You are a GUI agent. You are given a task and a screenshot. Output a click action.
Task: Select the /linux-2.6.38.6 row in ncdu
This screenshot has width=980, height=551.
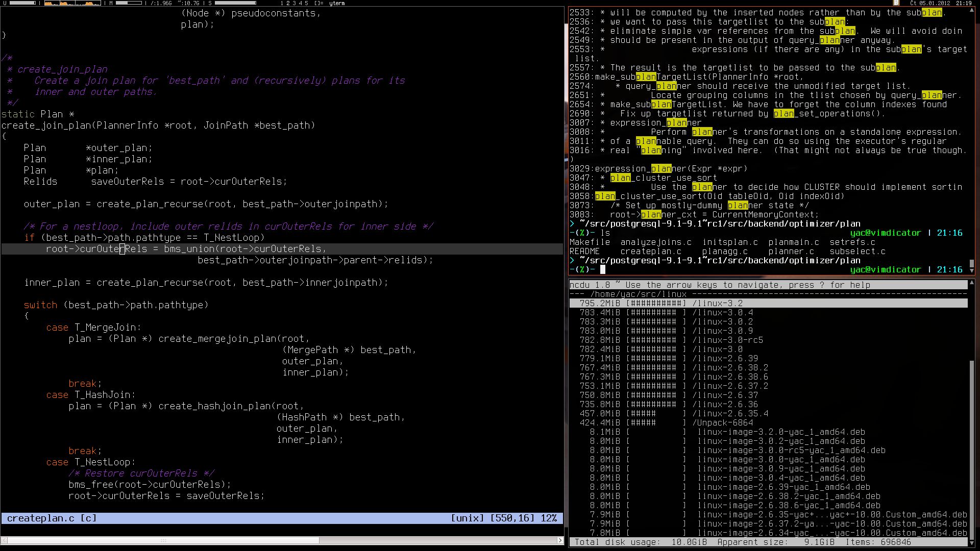coord(768,377)
